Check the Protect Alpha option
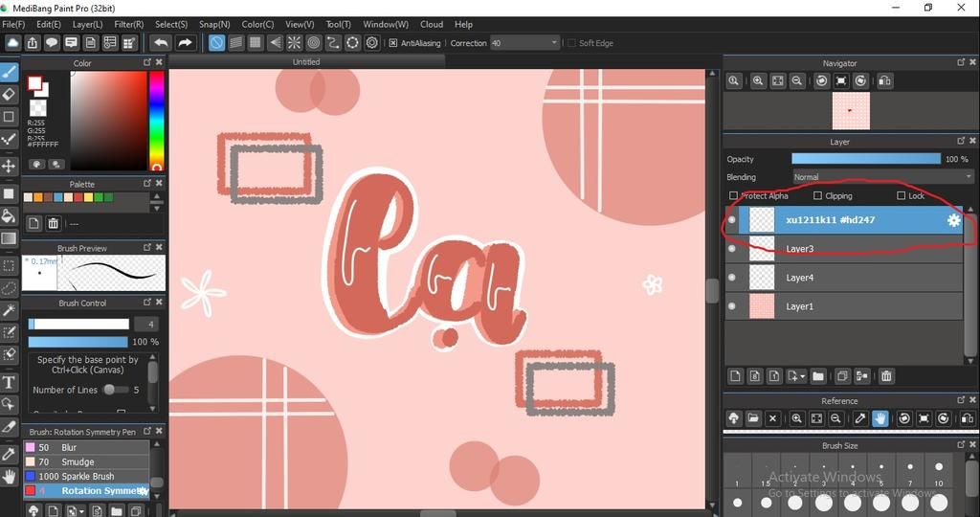Image resolution: width=980 pixels, height=517 pixels. point(734,195)
